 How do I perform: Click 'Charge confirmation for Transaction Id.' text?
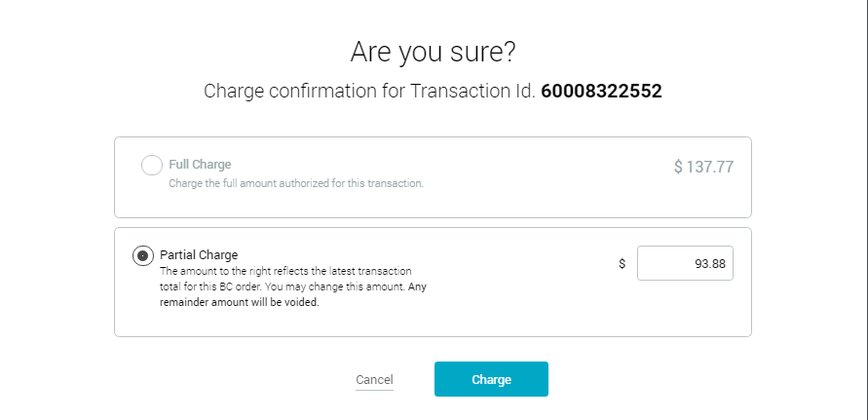tap(368, 92)
